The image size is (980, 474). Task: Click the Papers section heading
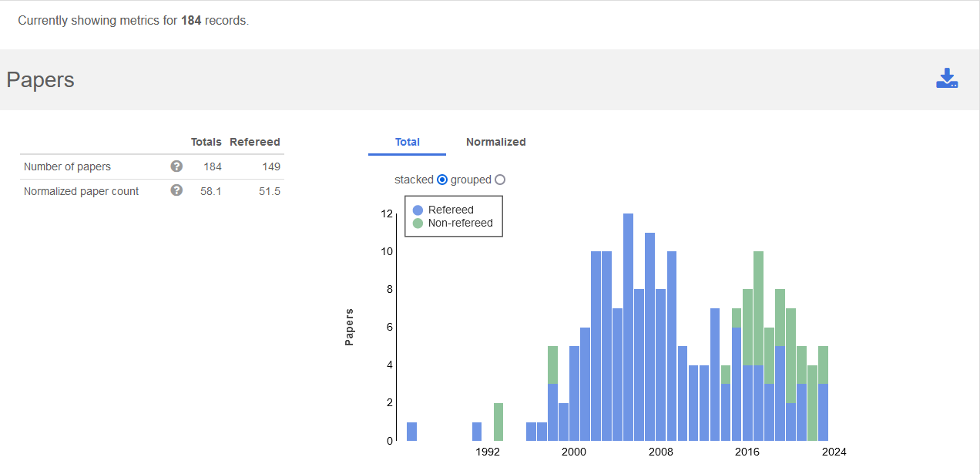click(40, 79)
